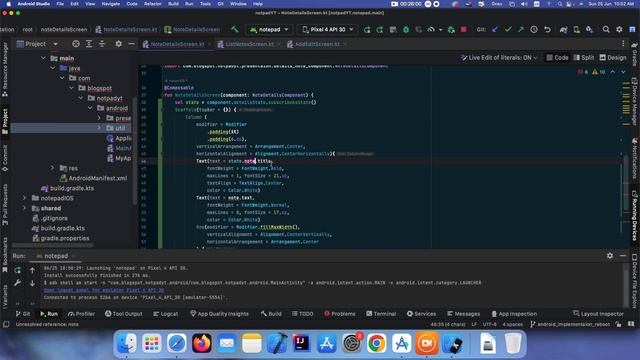Viewport: 640px width, 360px height.
Task: Open Logcat tool window button
Action: [165, 313]
